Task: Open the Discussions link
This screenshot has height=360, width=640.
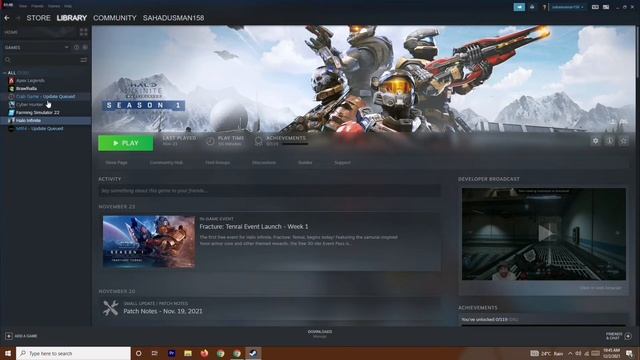Action: click(264, 162)
